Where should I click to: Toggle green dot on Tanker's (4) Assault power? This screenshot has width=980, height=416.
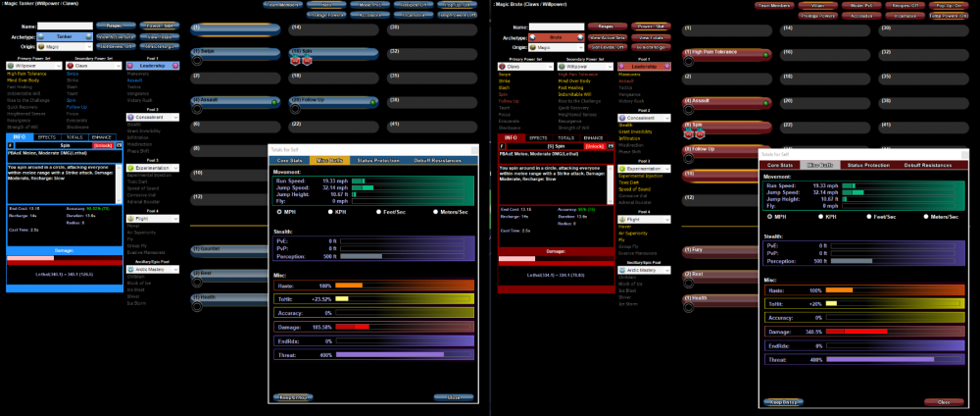pos(274,102)
